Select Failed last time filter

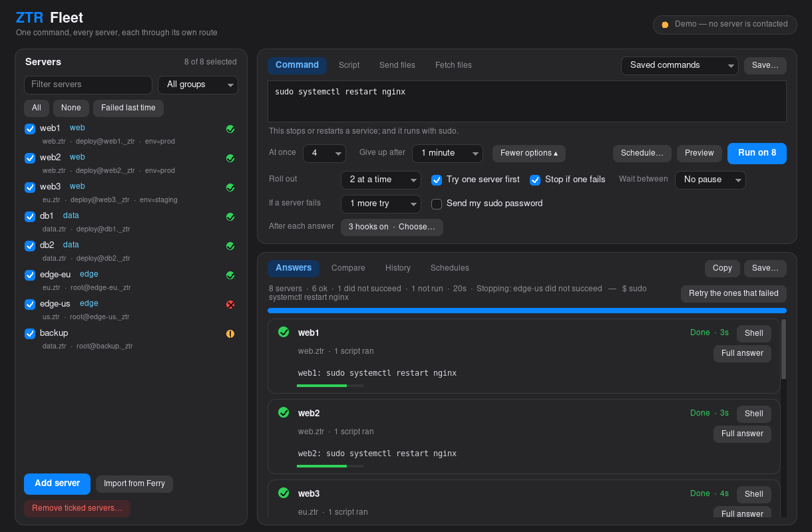128,108
